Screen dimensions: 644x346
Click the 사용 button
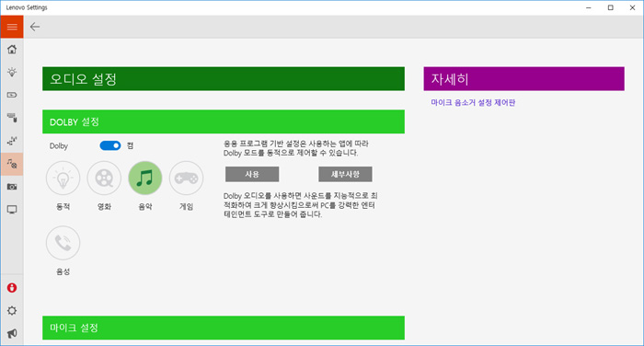pos(252,174)
